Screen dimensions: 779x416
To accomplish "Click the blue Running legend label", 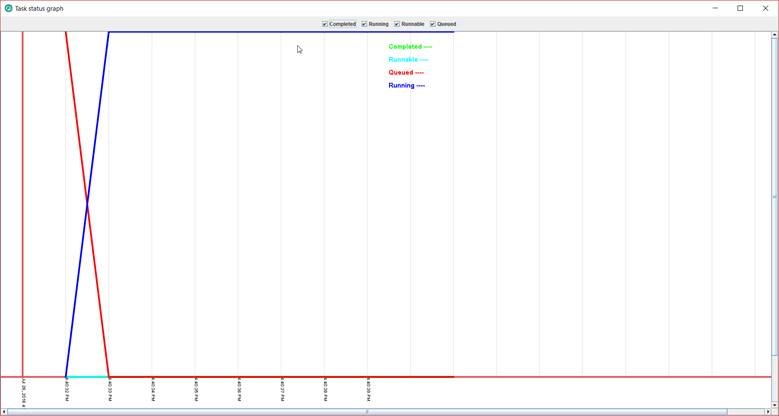I will pos(406,86).
